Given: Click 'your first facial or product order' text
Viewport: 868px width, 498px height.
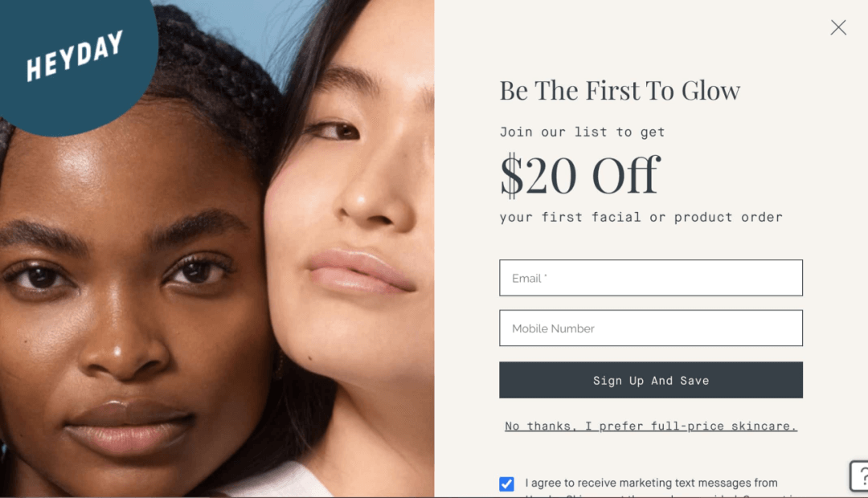Looking at the screenshot, I should (x=641, y=218).
